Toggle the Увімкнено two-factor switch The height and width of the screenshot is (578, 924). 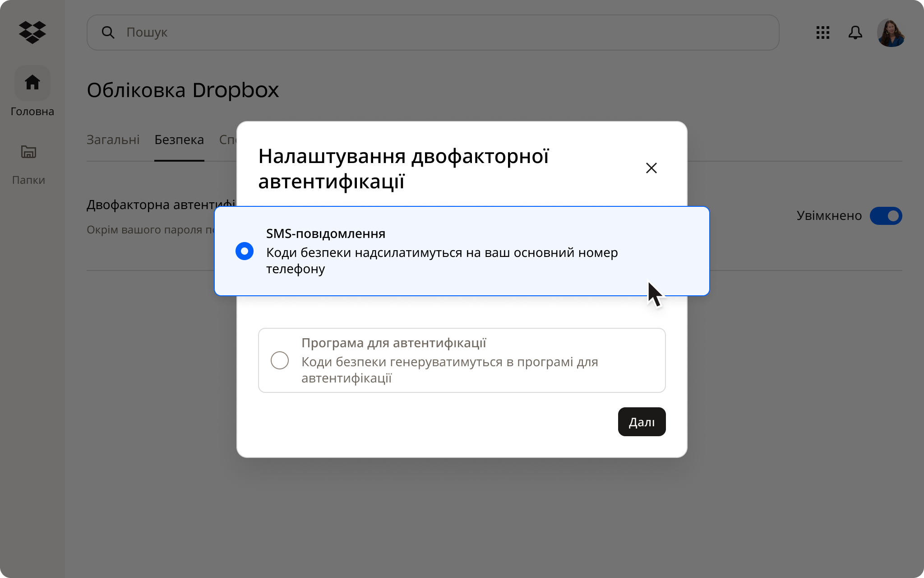(886, 216)
